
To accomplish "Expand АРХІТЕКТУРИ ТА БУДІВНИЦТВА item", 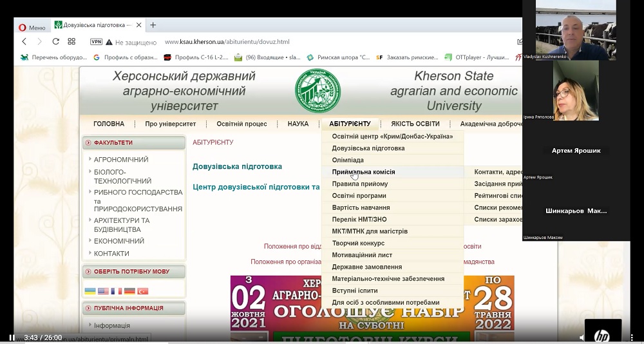I will click(x=122, y=225).
